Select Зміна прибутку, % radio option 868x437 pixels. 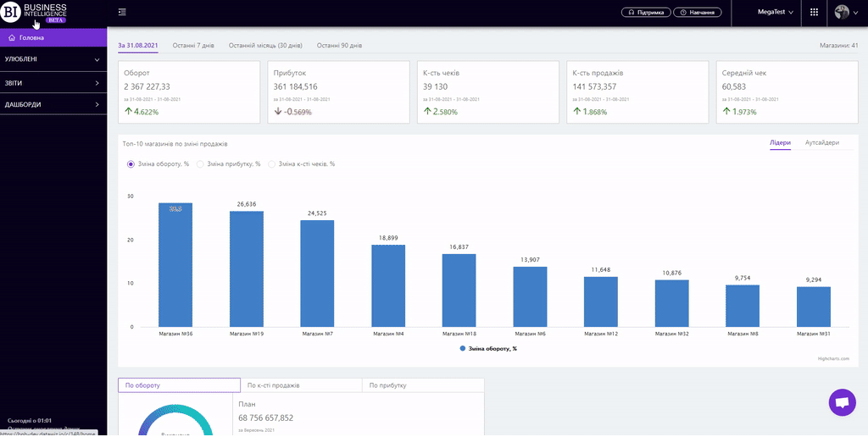200,163
